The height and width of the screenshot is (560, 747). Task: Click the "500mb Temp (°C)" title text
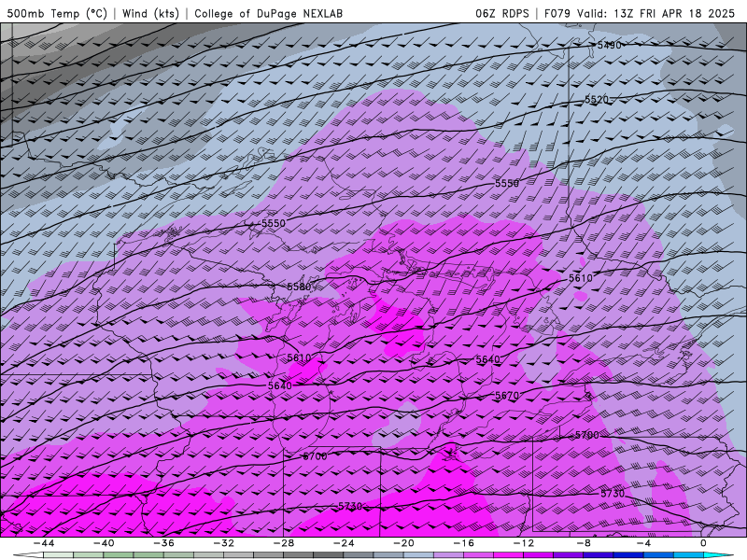[57, 13]
